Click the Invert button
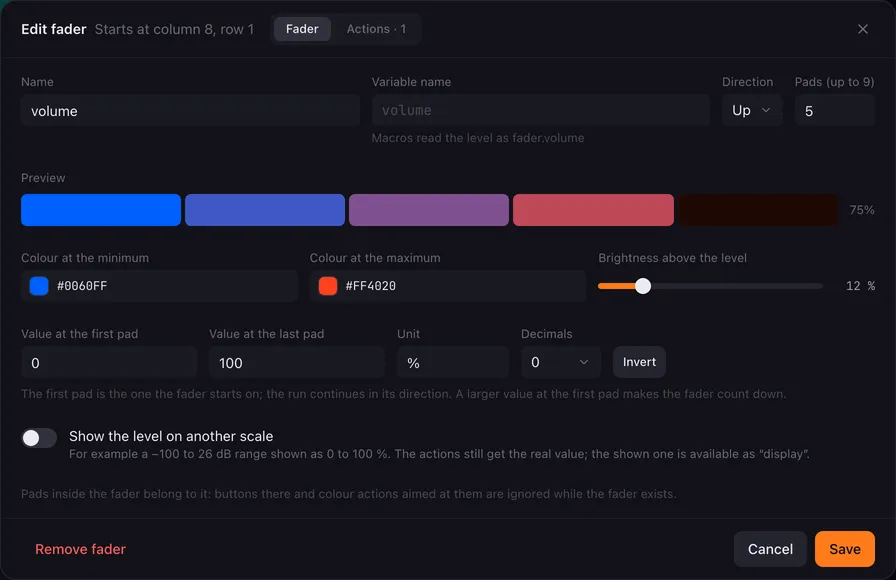The height and width of the screenshot is (580, 896). (639, 362)
